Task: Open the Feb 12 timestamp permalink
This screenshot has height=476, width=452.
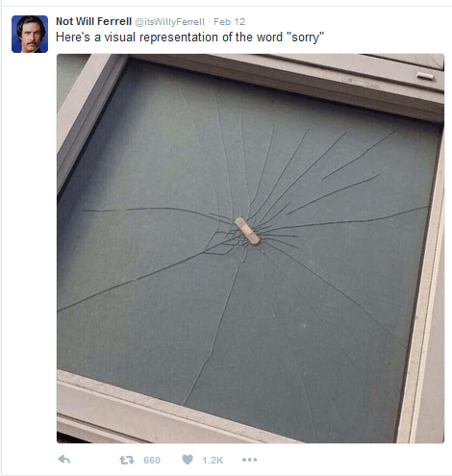Action: [x=229, y=22]
